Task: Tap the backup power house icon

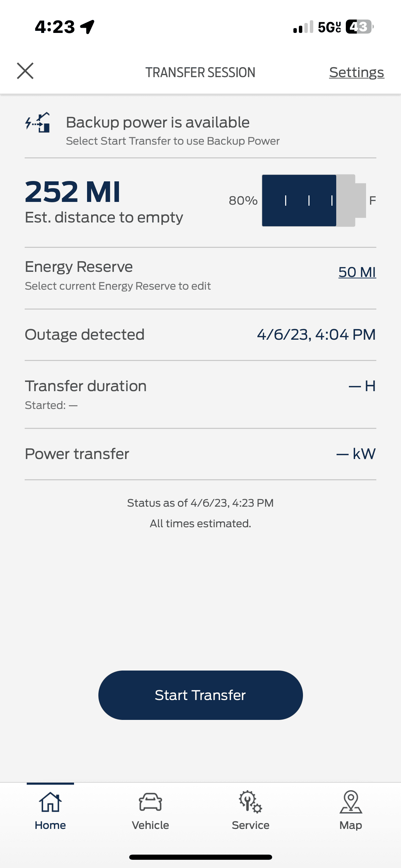Action: (x=38, y=123)
